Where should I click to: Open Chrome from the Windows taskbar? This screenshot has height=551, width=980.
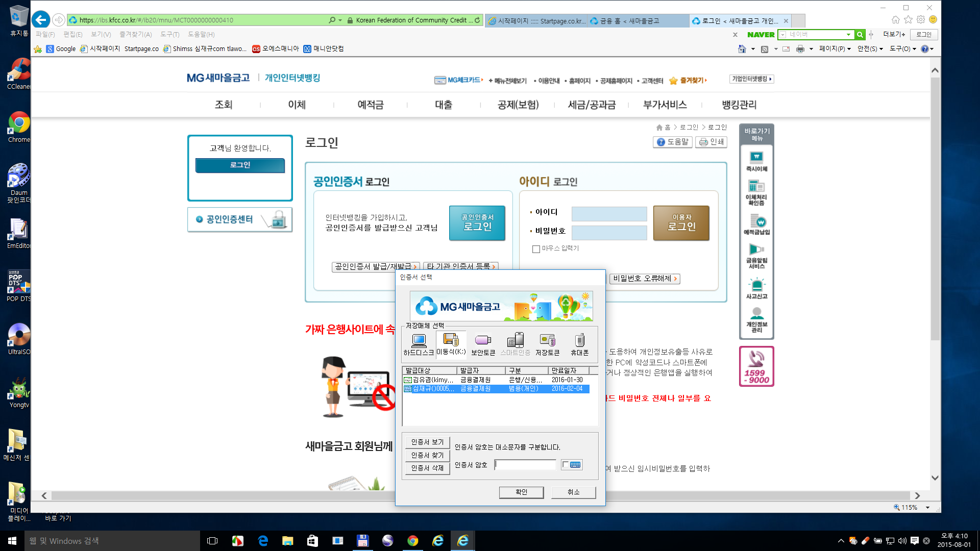pyautogui.click(x=412, y=541)
